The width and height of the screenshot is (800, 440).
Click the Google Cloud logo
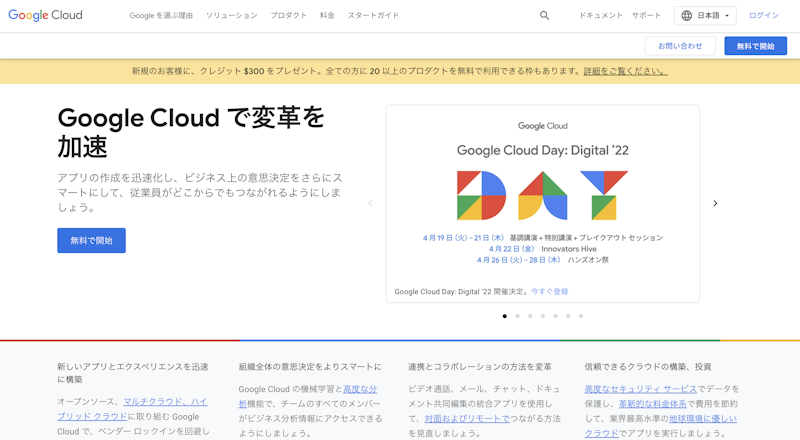click(x=45, y=16)
